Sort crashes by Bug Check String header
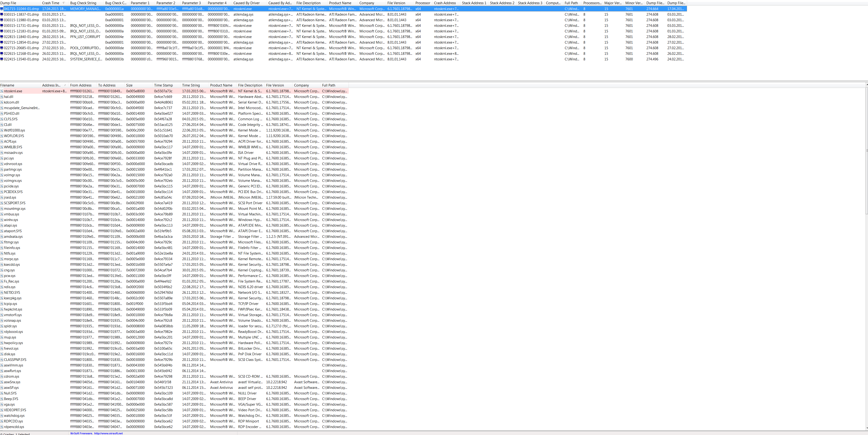 (83, 3)
